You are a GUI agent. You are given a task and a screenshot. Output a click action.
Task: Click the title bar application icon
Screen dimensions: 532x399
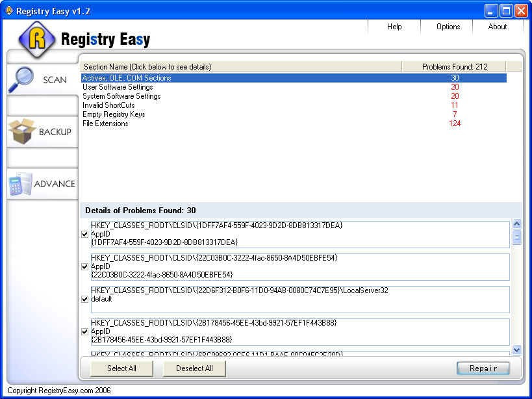[x=9, y=11]
